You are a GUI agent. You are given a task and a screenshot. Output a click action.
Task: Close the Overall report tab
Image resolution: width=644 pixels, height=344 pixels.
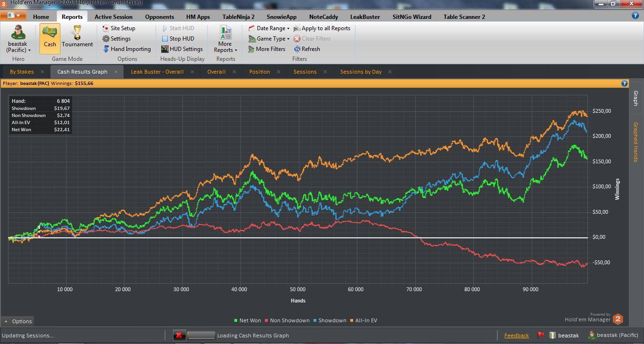click(234, 72)
